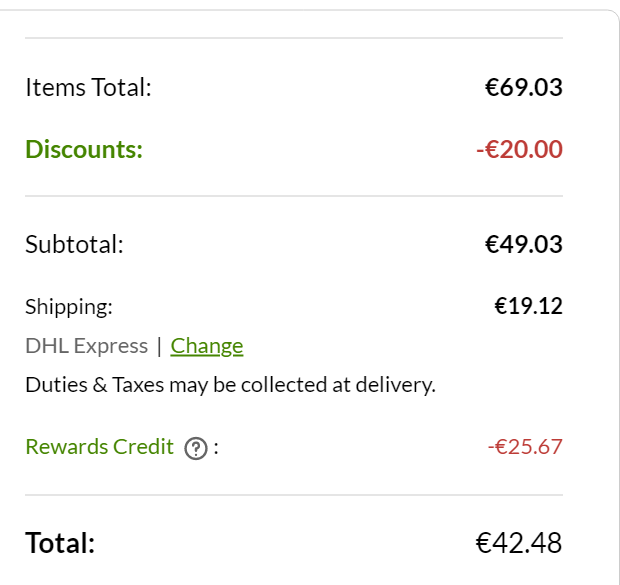Screen dimensions: 620x585
Task: Click the DHL Express carrier text
Action: click(87, 346)
